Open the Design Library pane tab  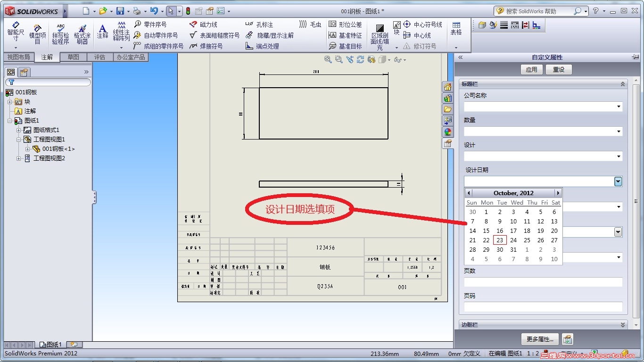(x=447, y=98)
